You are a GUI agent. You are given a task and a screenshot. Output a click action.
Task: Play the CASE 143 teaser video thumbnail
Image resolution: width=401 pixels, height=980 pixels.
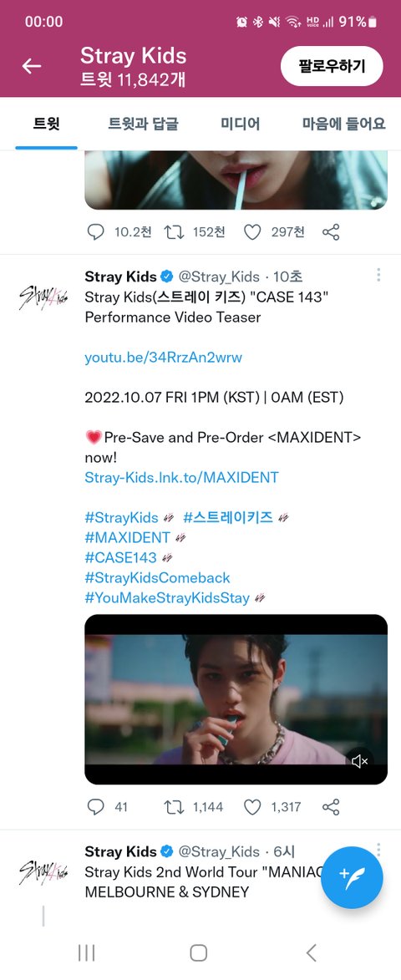click(x=236, y=699)
